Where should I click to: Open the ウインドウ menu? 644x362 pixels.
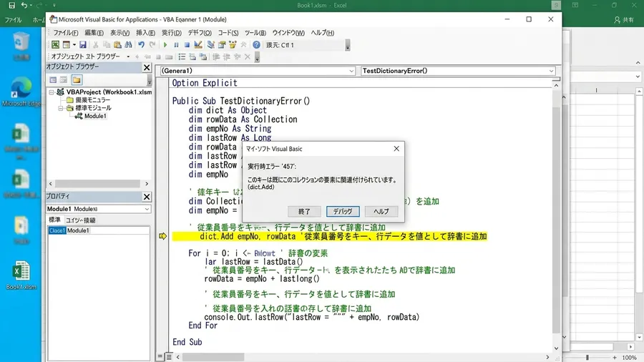click(288, 33)
